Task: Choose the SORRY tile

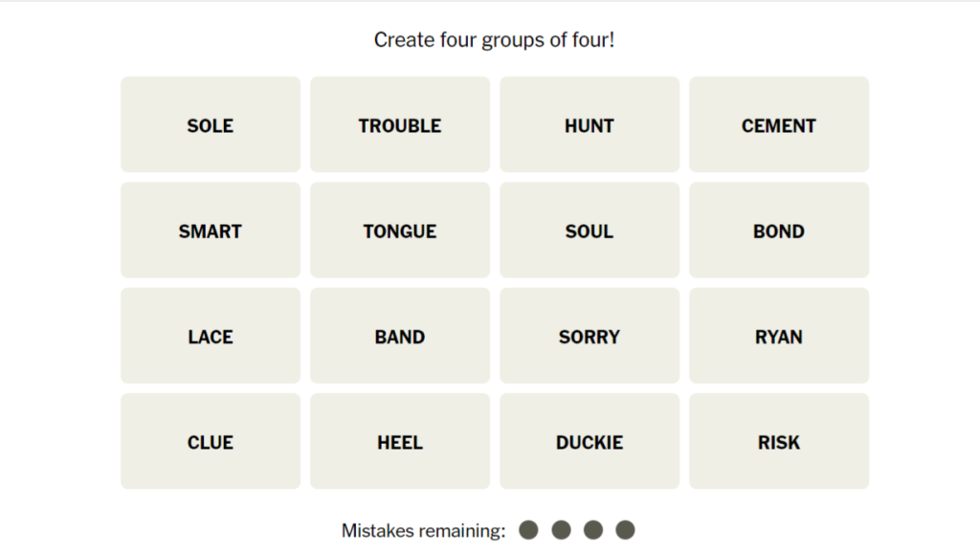Action: coord(590,336)
